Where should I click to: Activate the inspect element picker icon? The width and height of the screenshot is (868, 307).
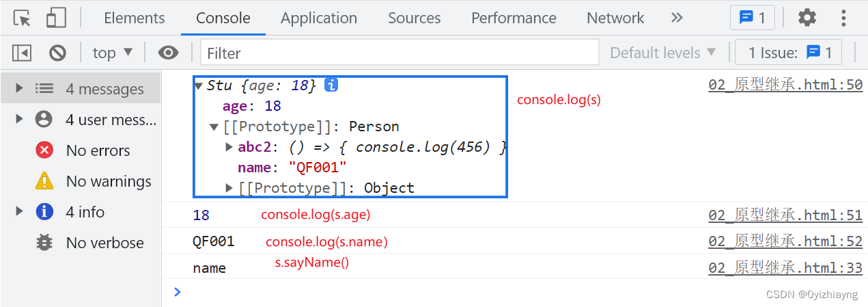click(23, 18)
